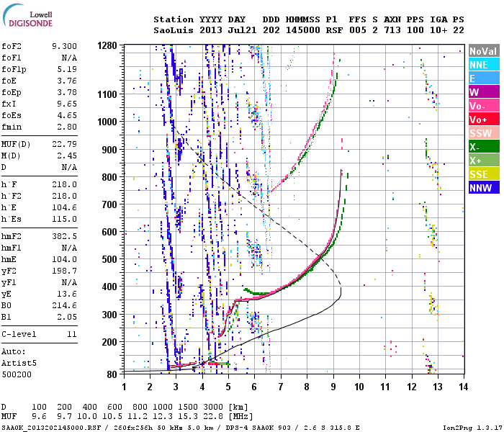Click the fmin value 2.80

[67, 127]
